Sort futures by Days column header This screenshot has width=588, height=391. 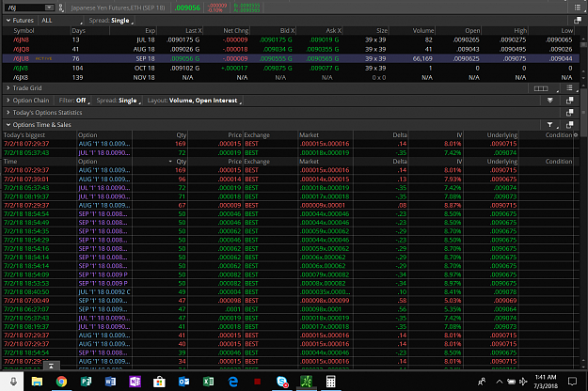(x=78, y=31)
